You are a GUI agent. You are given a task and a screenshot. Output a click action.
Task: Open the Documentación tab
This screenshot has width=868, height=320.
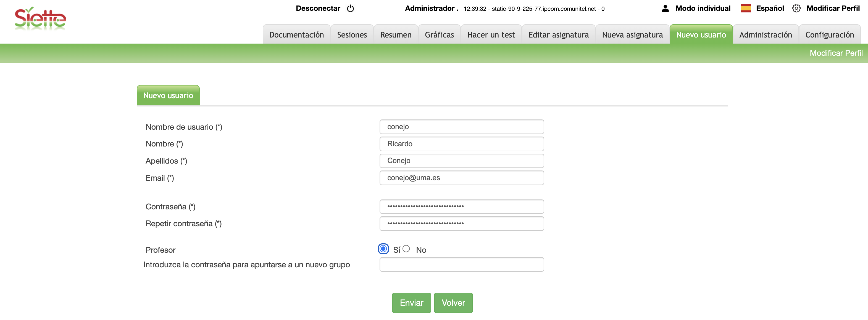296,35
